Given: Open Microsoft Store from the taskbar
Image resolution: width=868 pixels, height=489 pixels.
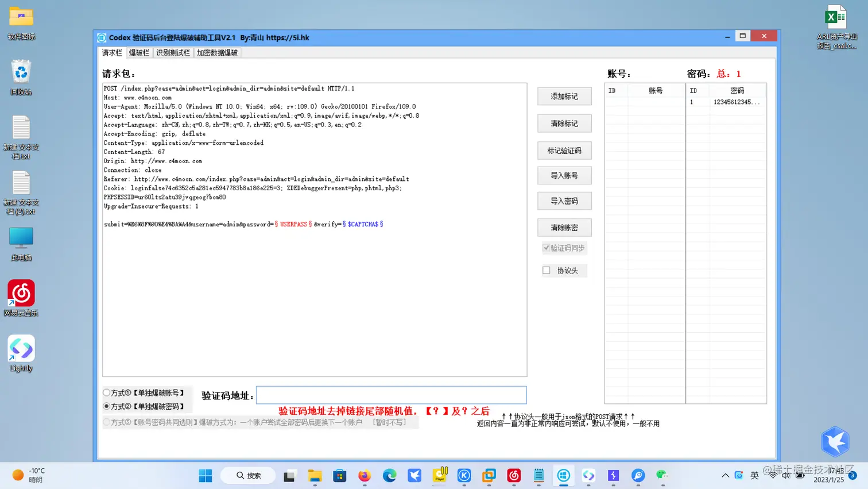Looking at the screenshot, I should tap(339, 475).
